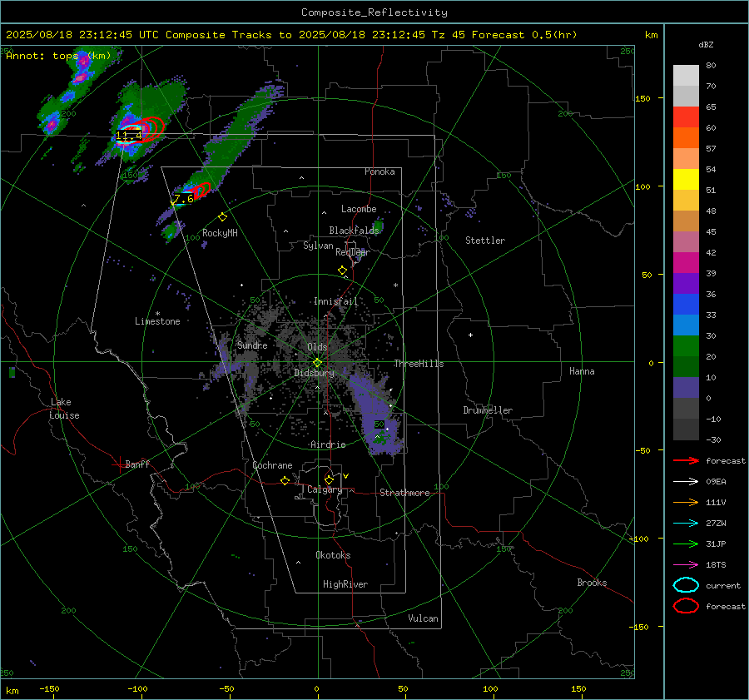Click the Sylvan label on map
Image resolution: width=749 pixels, height=700 pixels.
coord(318,246)
